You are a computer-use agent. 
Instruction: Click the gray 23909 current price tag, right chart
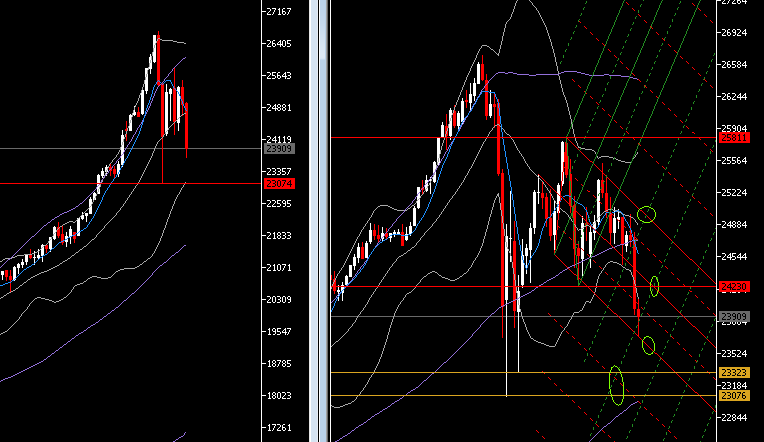[x=734, y=317]
